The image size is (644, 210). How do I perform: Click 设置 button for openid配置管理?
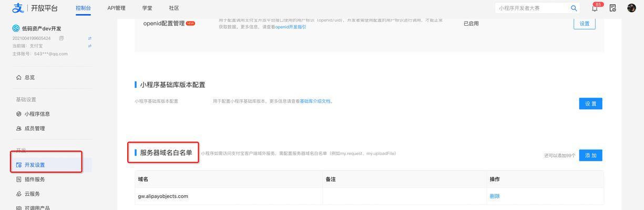coord(585,24)
